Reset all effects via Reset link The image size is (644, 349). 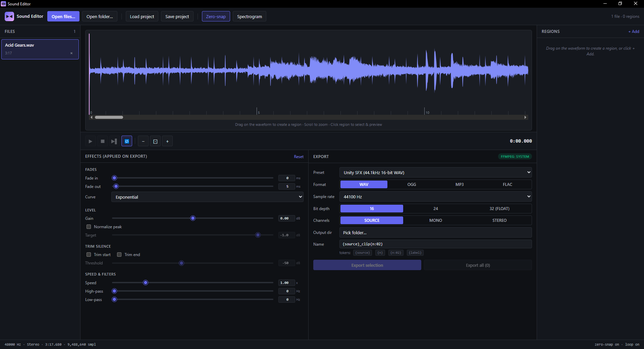pyautogui.click(x=299, y=157)
